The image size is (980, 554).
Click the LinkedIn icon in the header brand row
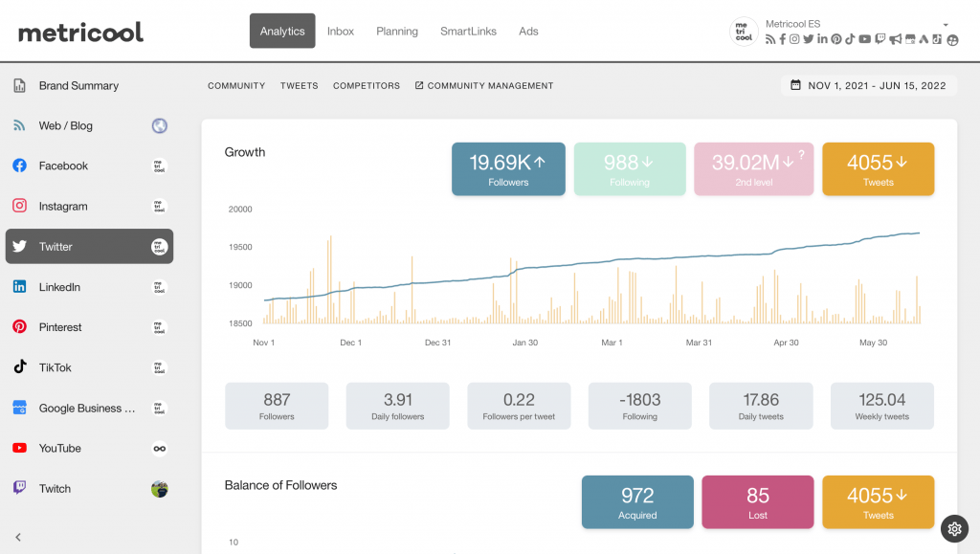(x=822, y=38)
